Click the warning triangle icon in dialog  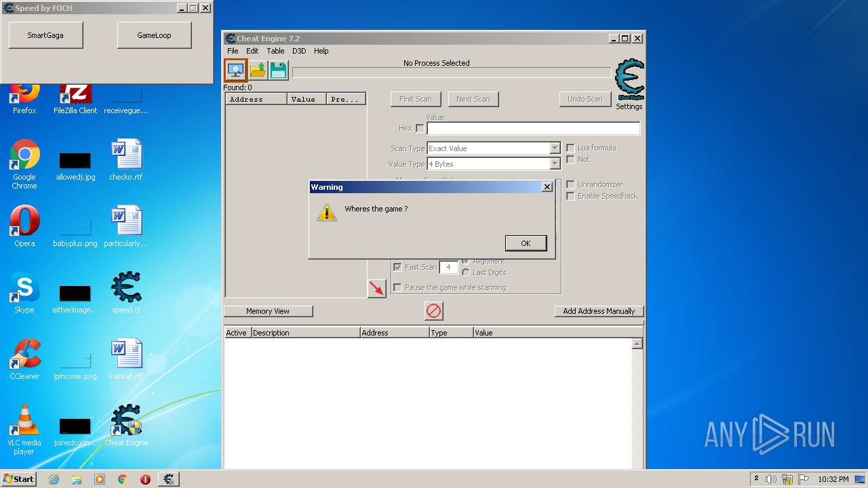coord(326,212)
